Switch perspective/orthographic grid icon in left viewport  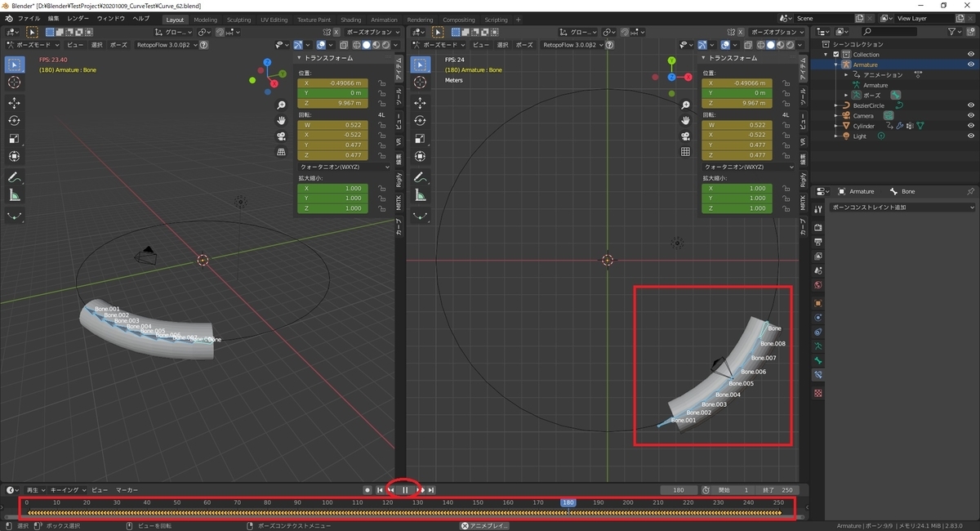282,151
